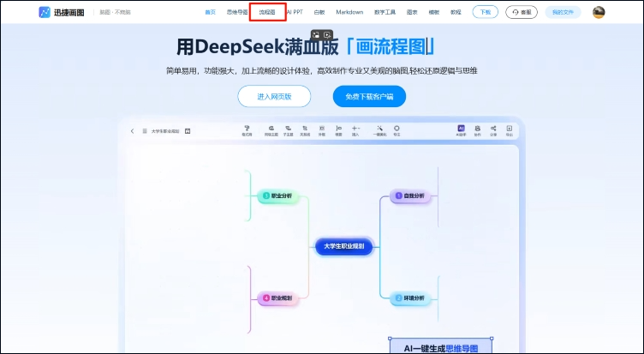Open the 流程图 tab
The height and width of the screenshot is (354, 644).
click(267, 12)
